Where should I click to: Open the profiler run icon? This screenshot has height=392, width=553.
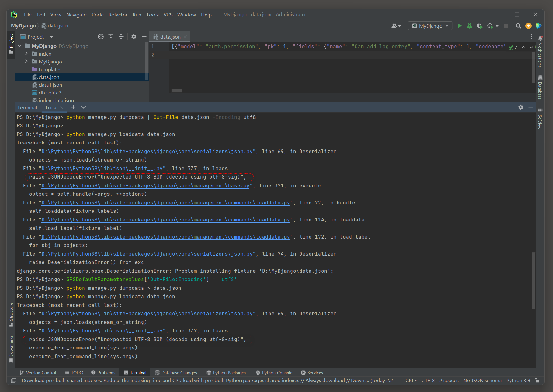pos(490,26)
